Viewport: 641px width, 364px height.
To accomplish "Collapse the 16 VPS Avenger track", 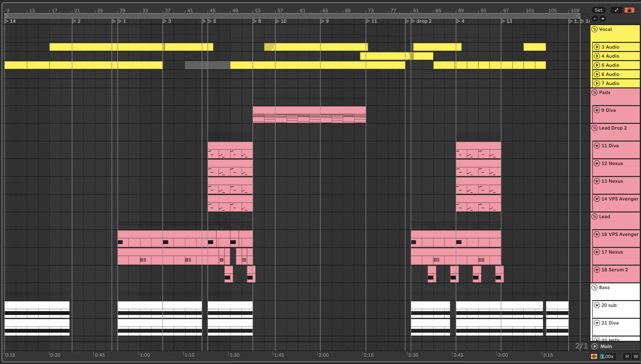I will click(597, 235).
